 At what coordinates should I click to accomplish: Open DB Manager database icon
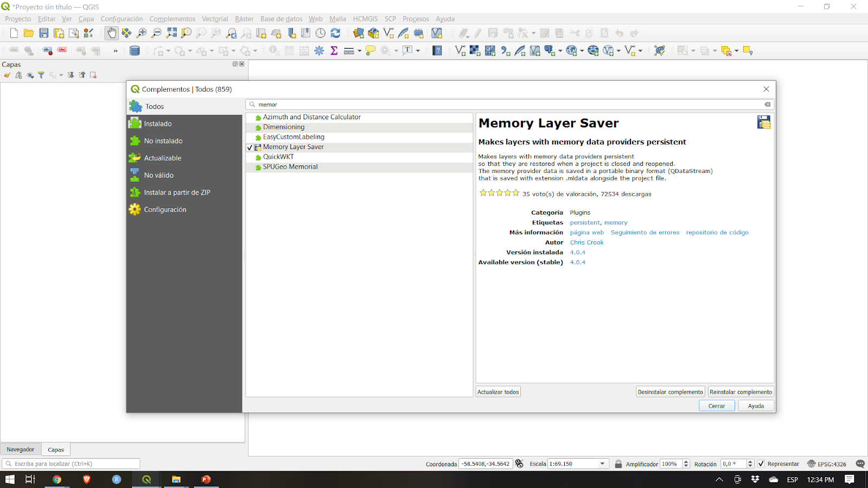(x=135, y=50)
